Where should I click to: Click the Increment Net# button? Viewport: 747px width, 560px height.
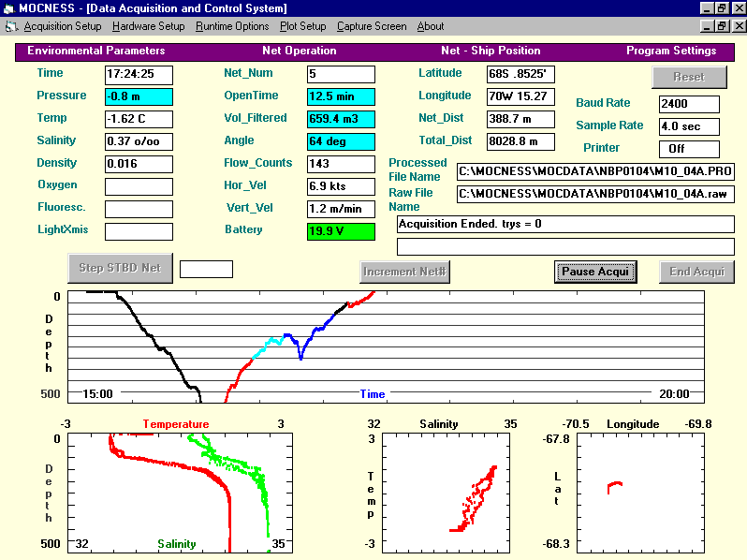pyautogui.click(x=405, y=272)
